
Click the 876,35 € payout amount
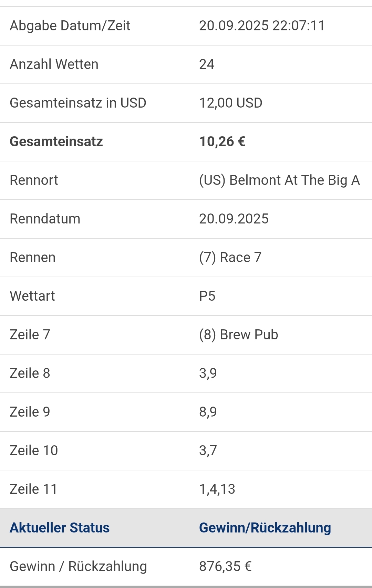click(225, 567)
